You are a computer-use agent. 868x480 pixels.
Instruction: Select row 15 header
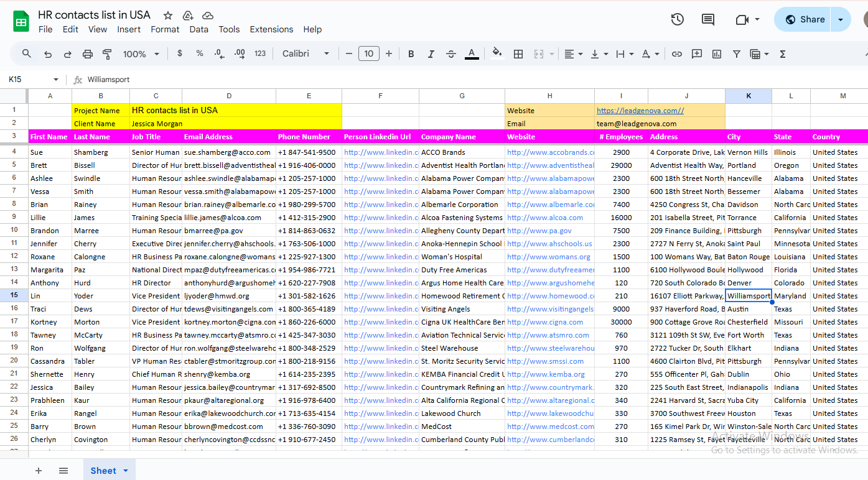click(x=14, y=296)
